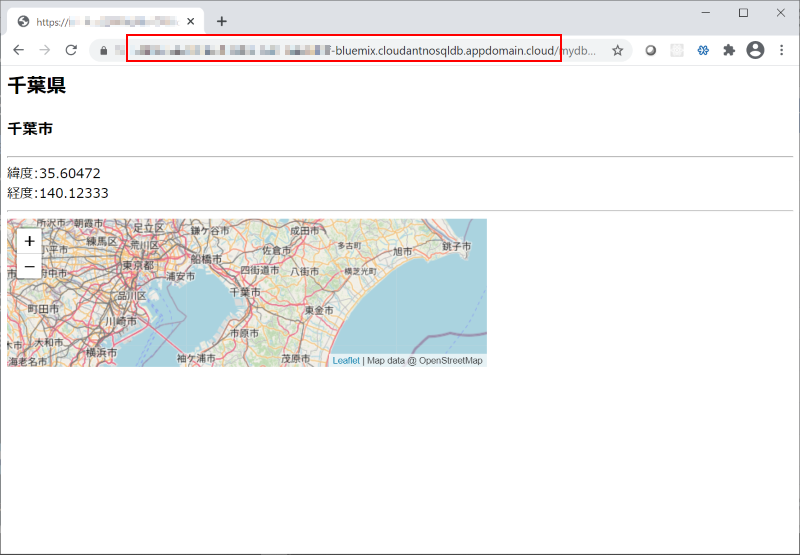Close the current browser tab
The width and height of the screenshot is (800, 555).
click(190, 21)
